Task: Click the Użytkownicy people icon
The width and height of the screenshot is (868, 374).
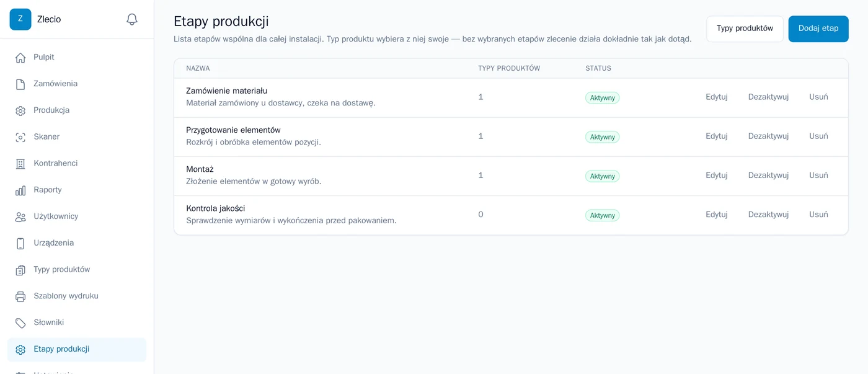Action: coord(20,217)
